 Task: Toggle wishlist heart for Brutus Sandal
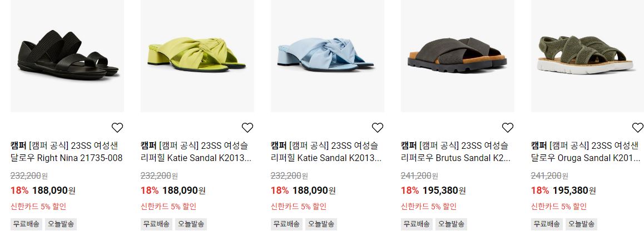coord(508,128)
